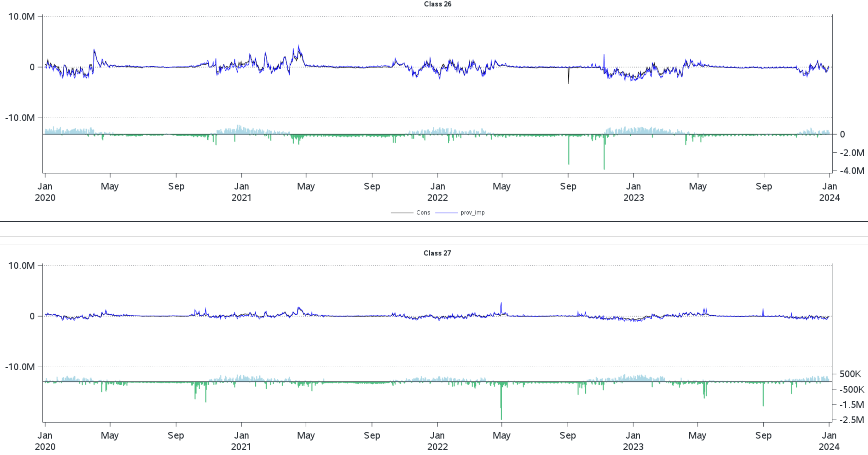Click the blue prov_imp line peak near May 2021
The width and height of the screenshot is (868, 455).
tap(298, 45)
